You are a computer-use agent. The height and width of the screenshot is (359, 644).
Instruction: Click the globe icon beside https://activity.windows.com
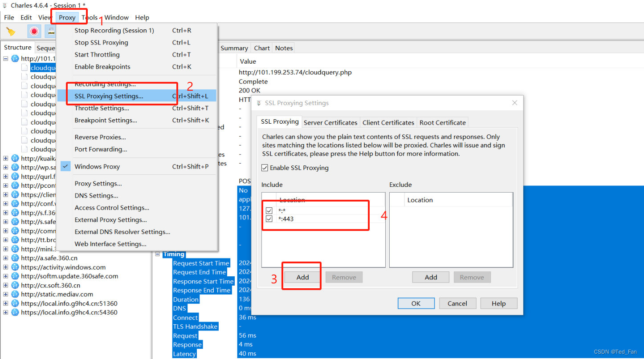point(15,267)
